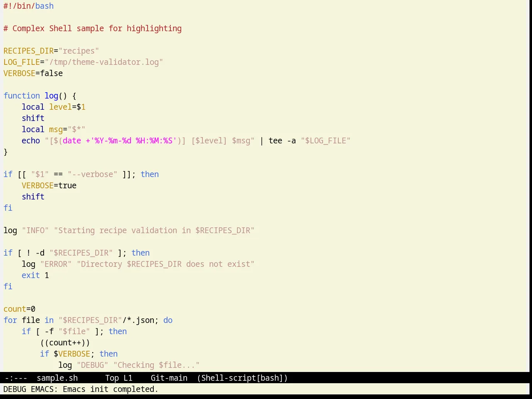The width and height of the screenshot is (532, 399).
Task: Click the count=0 assignment
Action: pyautogui.click(x=20, y=309)
